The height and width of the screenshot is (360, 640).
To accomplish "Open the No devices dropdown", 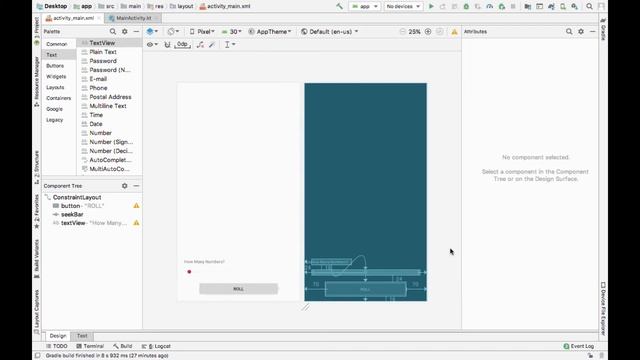I will coord(403,7).
